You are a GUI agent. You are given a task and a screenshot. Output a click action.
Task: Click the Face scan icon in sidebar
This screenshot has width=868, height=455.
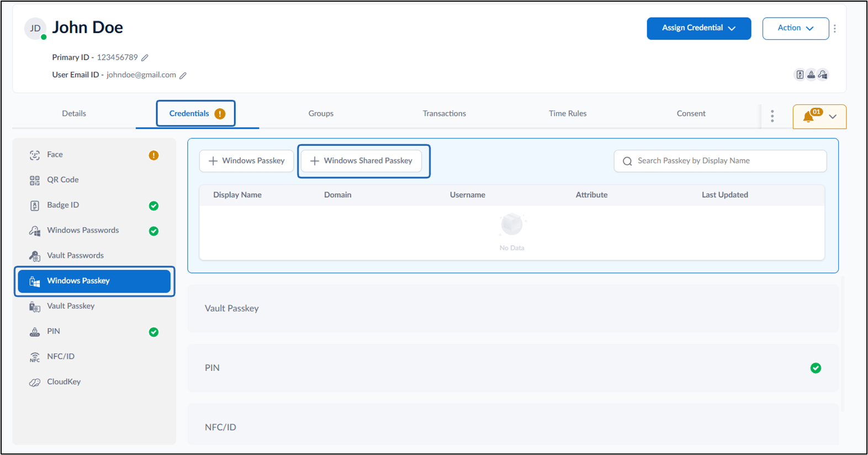tap(35, 155)
